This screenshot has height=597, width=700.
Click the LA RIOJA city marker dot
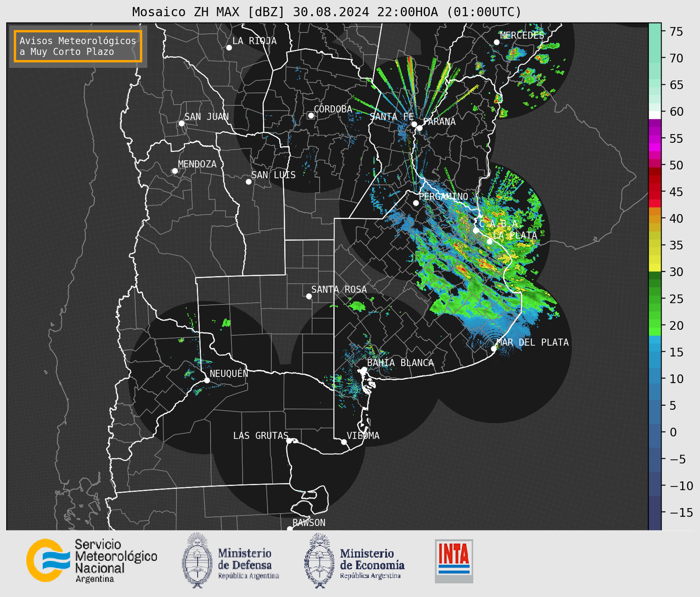229,48
